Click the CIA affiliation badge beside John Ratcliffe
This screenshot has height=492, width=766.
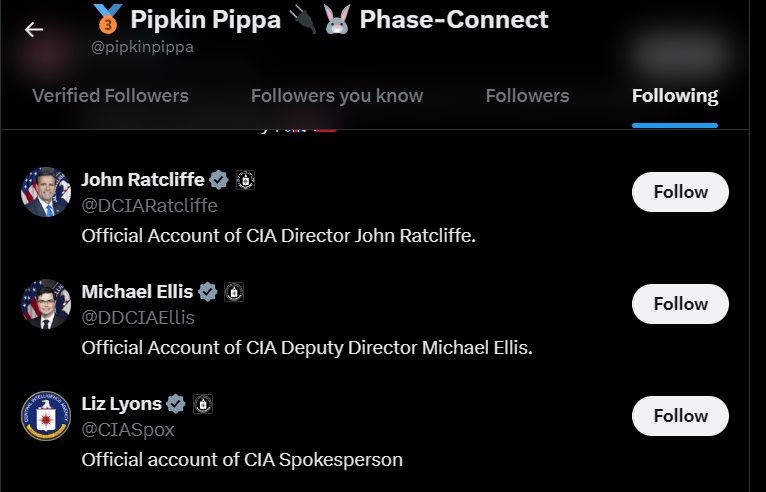tap(246, 180)
